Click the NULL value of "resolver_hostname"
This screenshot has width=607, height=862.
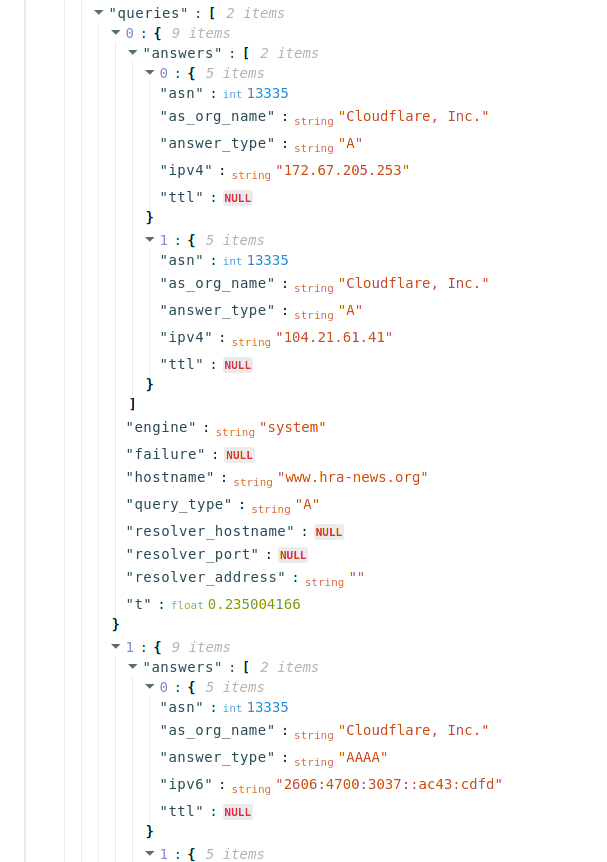[x=329, y=532]
